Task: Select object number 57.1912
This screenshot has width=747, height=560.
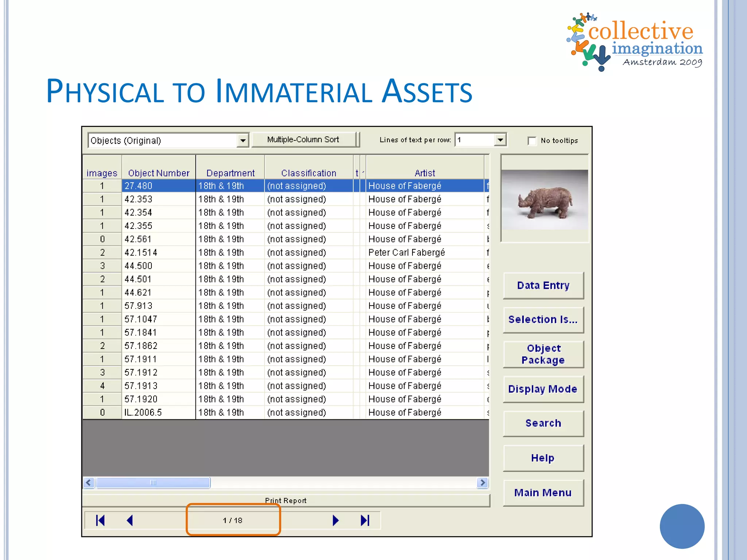Action: [159, 372]
